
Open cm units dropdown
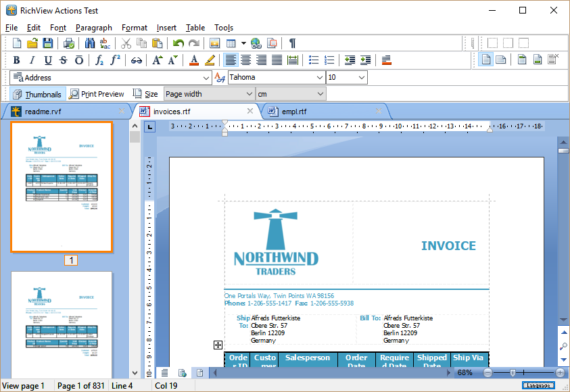[x=320, y=94]
